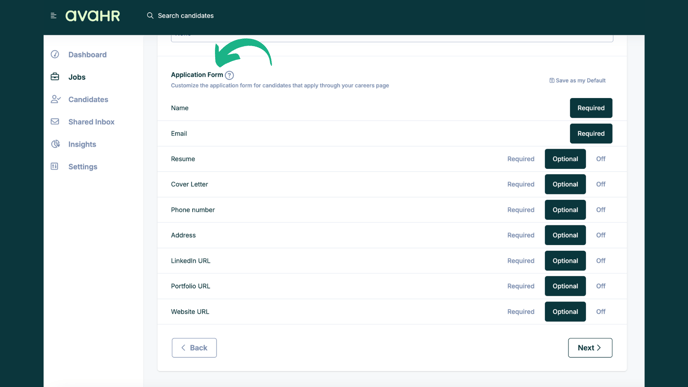Turn Phone number field Off
The image size is (688, 387).
click(x=601, y=210)
